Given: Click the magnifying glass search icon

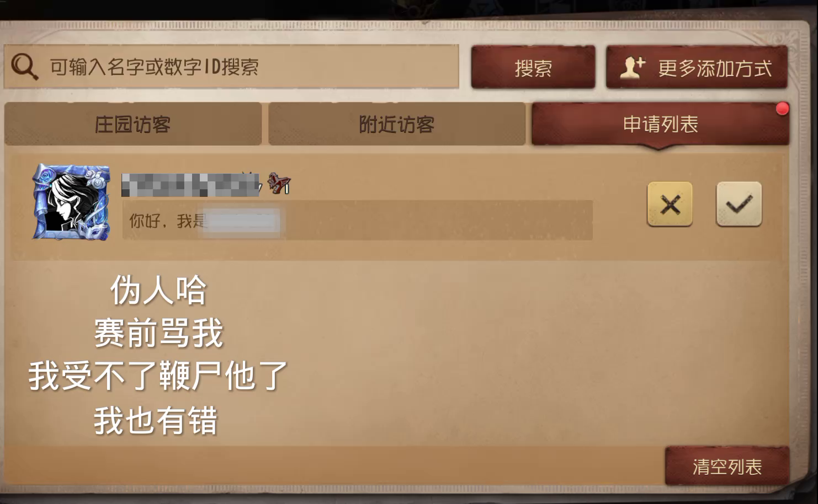Looking at the screenshot, I should click(x=24, y=67).
